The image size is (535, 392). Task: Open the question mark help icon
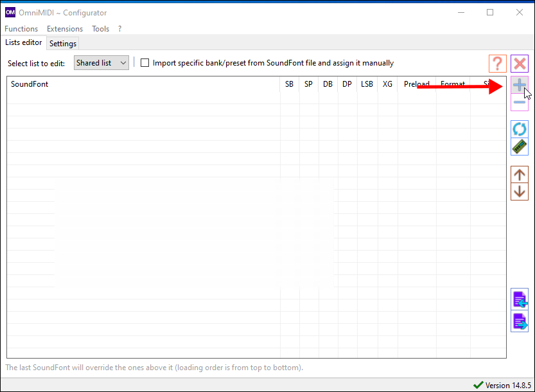497,64
